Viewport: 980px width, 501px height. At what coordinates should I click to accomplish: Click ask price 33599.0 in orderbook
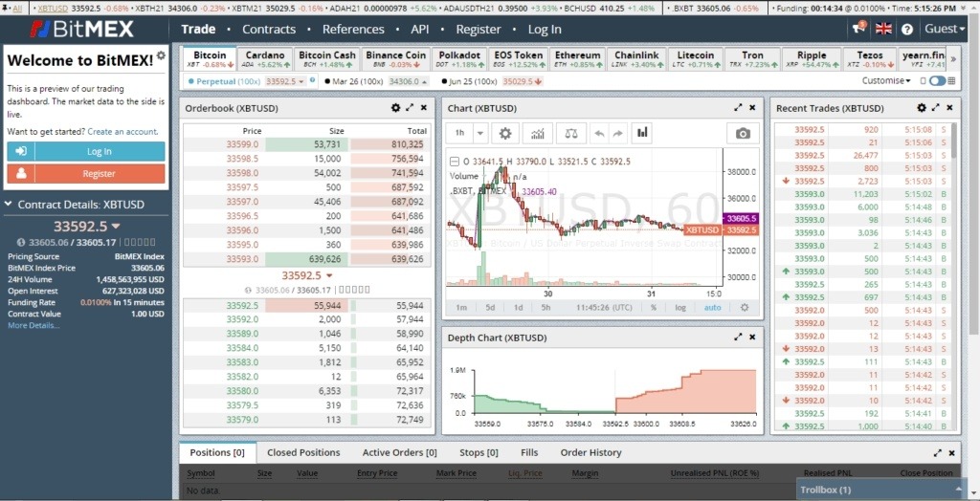tap(244, 143)
